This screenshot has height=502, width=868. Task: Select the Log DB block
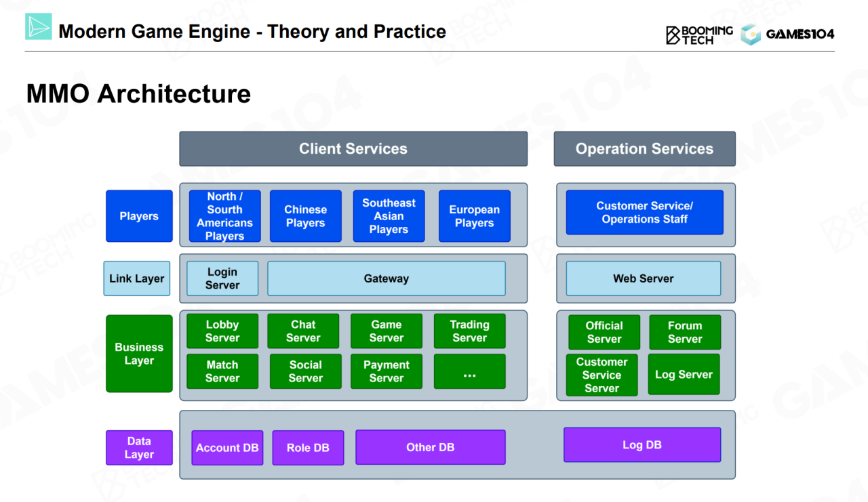click(642, 445)
